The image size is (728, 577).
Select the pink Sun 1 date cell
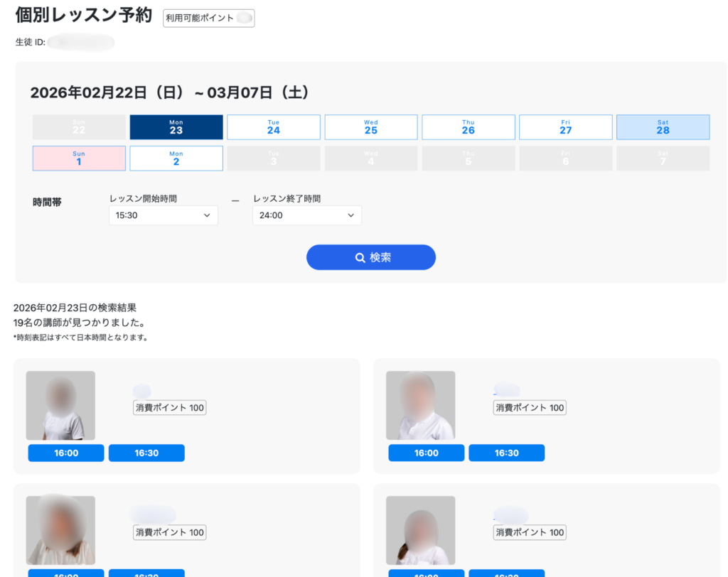pyautogui.click(x=79, y=158)
